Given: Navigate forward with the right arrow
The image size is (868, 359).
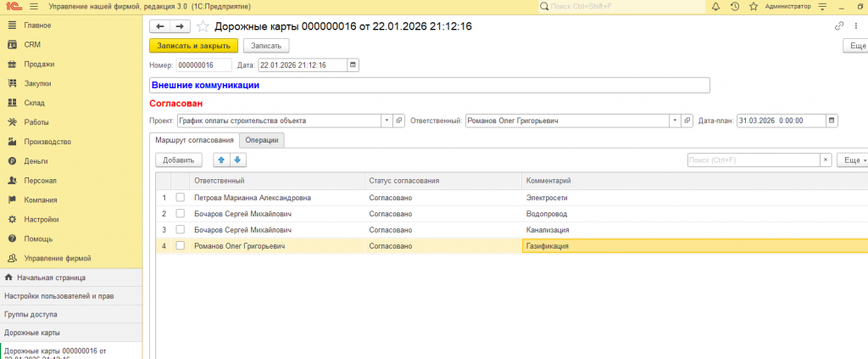Looking at the screenshot, I should 180,26.
